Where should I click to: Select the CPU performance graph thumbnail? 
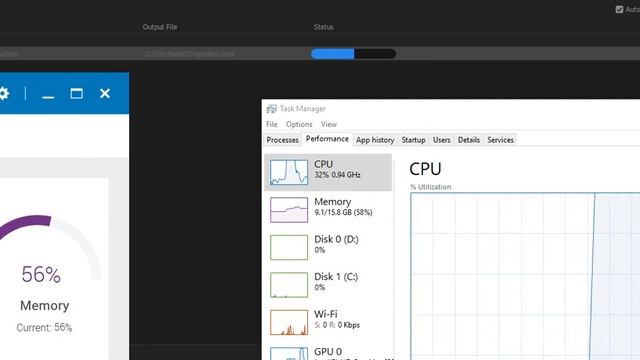tap(289, 172)
